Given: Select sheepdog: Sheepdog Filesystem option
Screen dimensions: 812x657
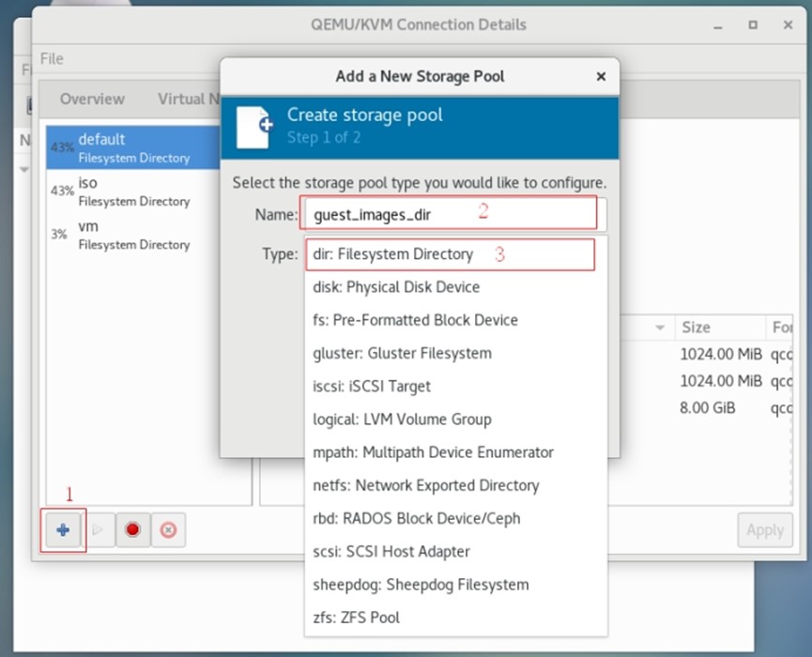Looking at the screenshot, I should 455,585.
